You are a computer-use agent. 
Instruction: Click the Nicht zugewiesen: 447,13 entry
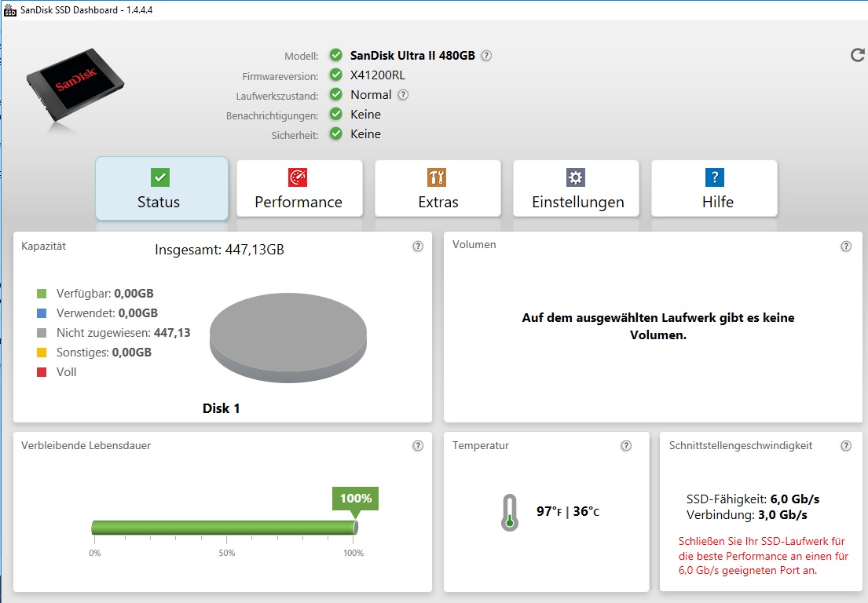[x=123, y=333]
